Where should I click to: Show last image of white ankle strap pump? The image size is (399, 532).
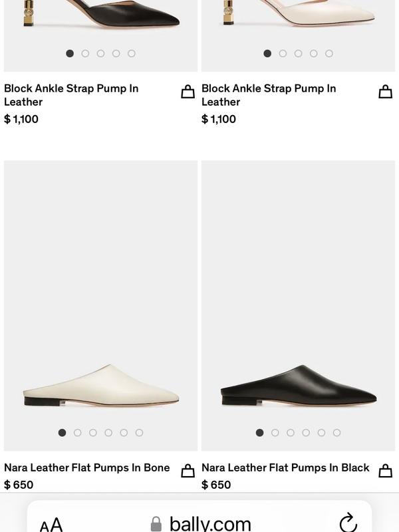click(x=329, y=53)
